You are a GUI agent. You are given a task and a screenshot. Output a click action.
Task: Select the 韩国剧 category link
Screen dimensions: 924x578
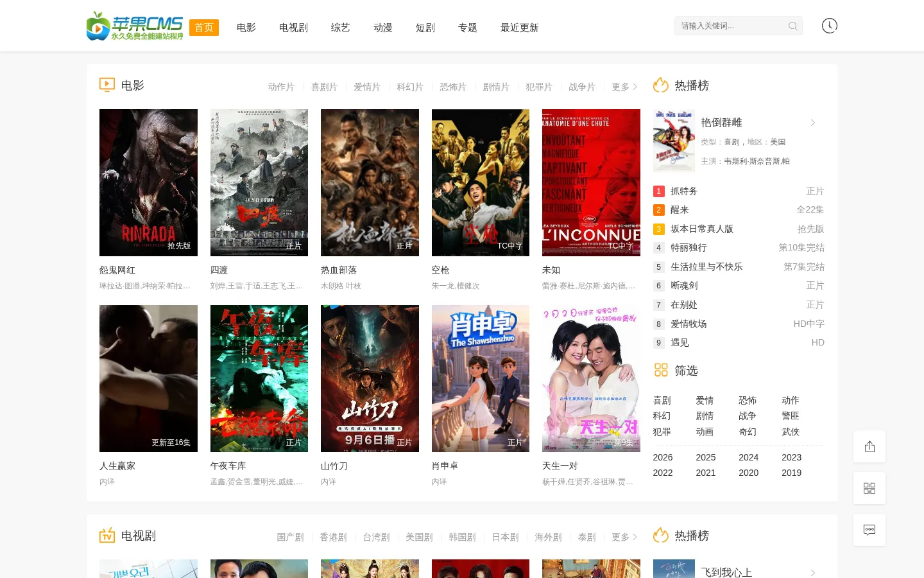462,537
